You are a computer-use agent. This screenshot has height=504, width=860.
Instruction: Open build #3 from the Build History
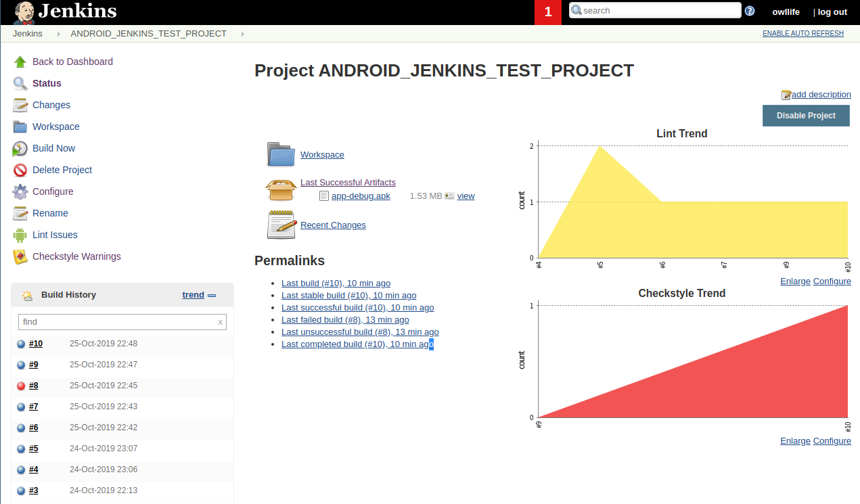pos(34,490)
